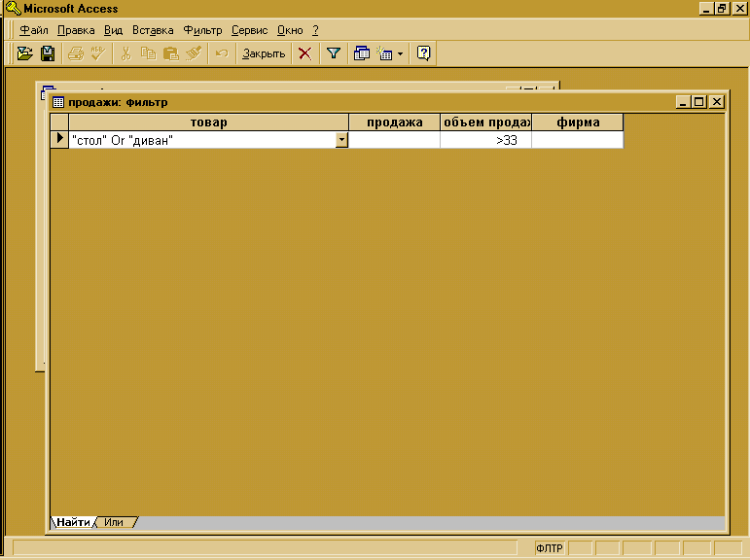Clear the filter grid with red X
This screenshot has width=750, height=560.
(x=305, y=53)
